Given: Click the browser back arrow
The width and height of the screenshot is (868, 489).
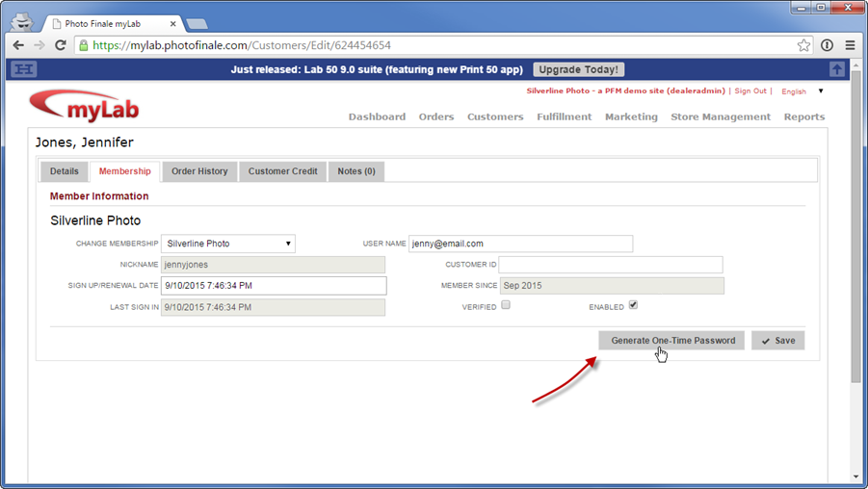Looking at the screenshot, I should tap(18, 45).
